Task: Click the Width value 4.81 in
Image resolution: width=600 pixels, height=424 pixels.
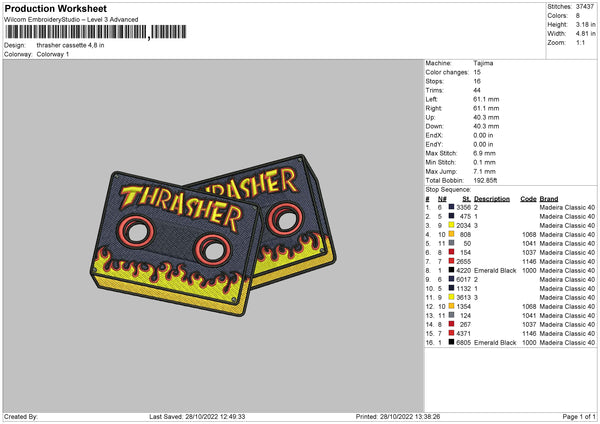Action: pos(585,34)
